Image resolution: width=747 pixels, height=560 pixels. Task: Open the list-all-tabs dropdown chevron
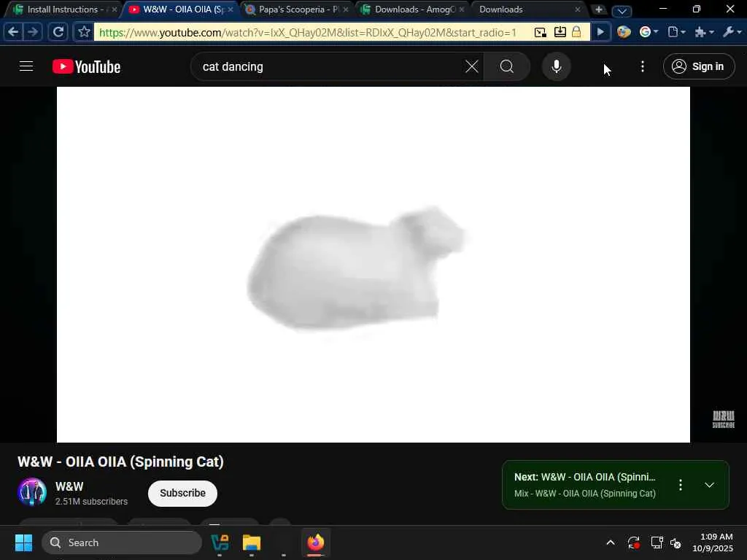pyautogui.click(x=622, y=10)
